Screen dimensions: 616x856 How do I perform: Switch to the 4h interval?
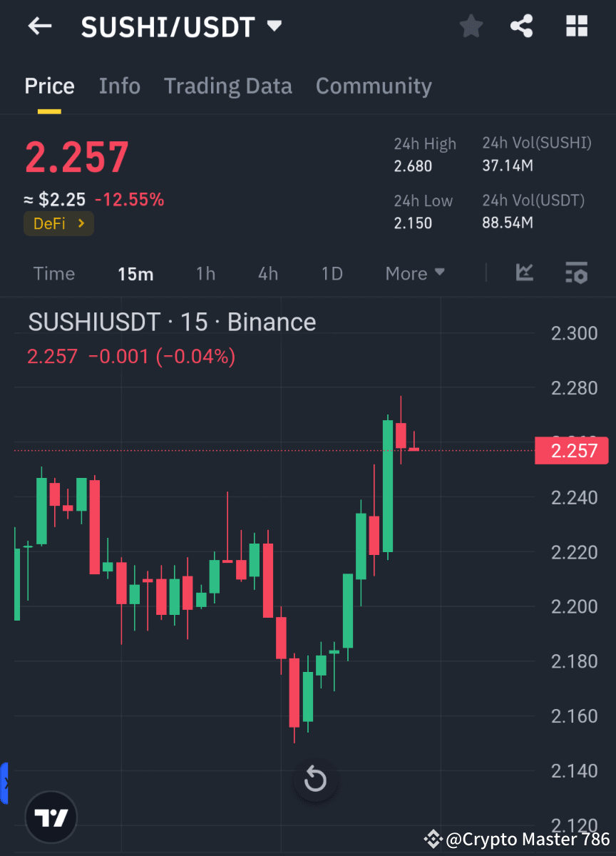click(267, 273)
